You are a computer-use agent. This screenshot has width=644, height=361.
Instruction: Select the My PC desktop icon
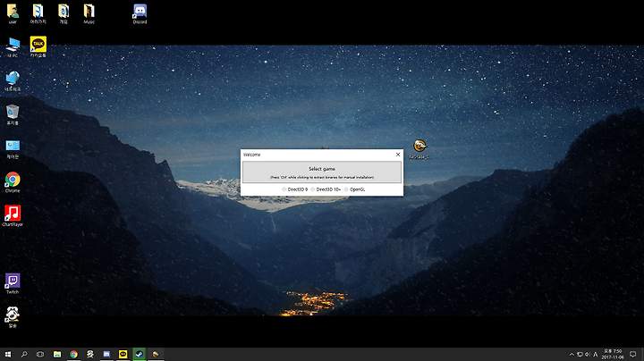(x=13, y=47)
